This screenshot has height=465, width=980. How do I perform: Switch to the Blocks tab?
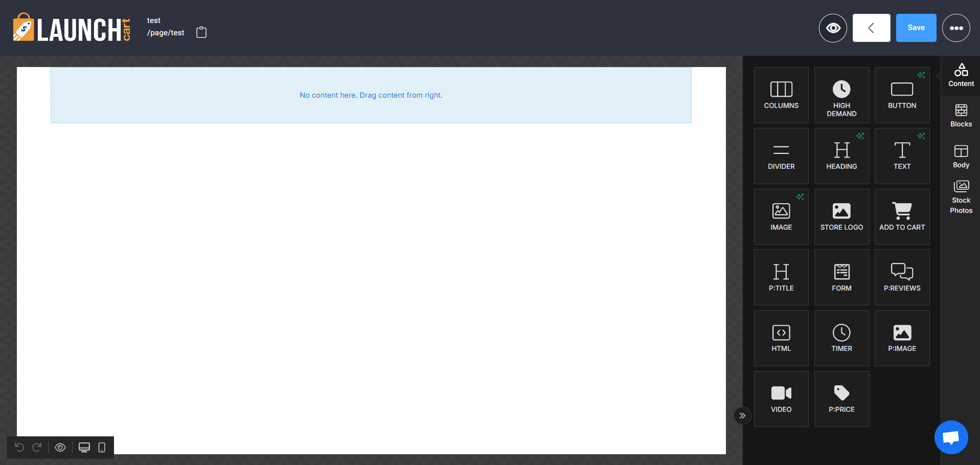[961, 116]
